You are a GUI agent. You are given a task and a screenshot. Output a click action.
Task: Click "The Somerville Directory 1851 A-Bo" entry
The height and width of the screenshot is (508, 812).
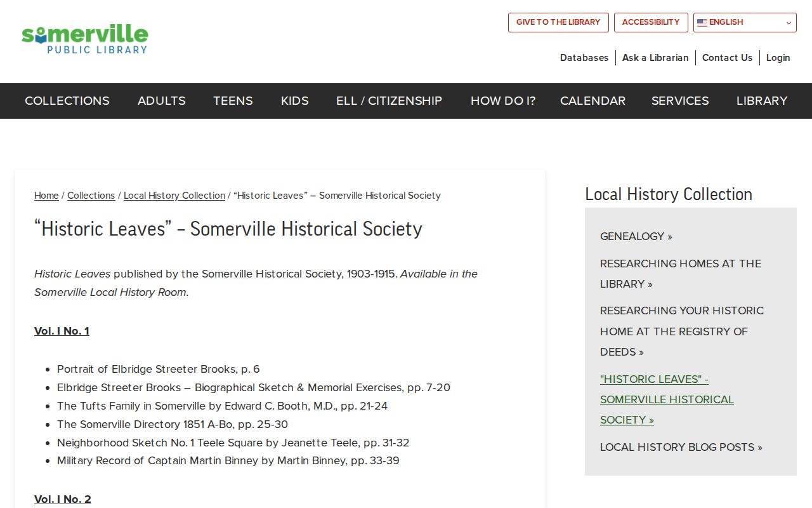[173, 424]
